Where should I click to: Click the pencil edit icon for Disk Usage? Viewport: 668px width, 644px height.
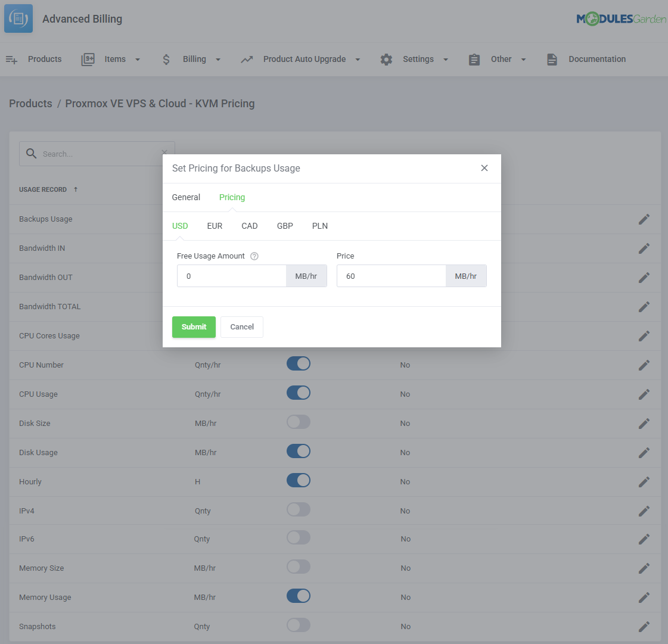[644, 453]
